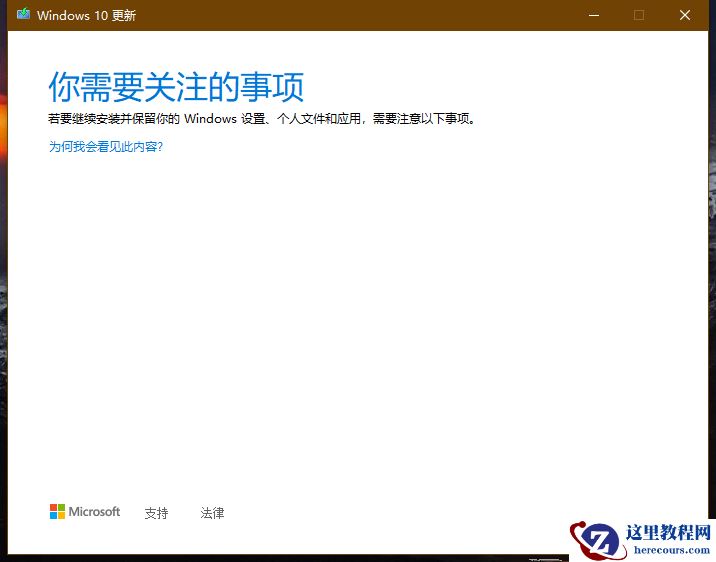Screen dimensions: 716x562
Task: Click the sentence starting with 若要继续安装
Action: point(263,119)
